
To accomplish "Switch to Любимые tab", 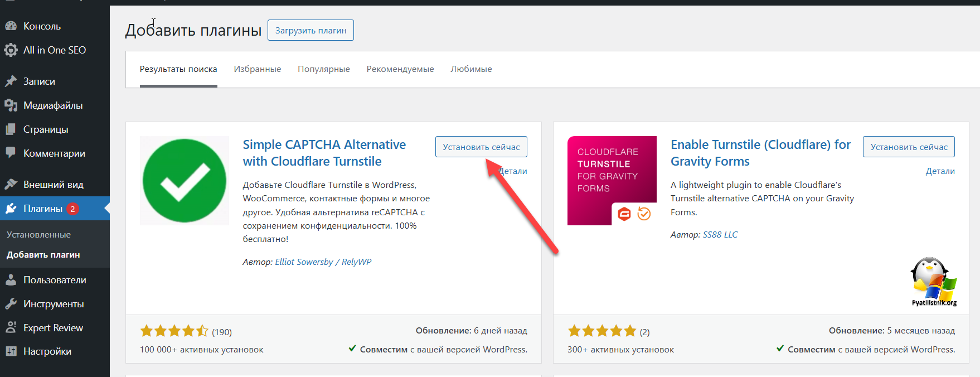I will [471, 69].
